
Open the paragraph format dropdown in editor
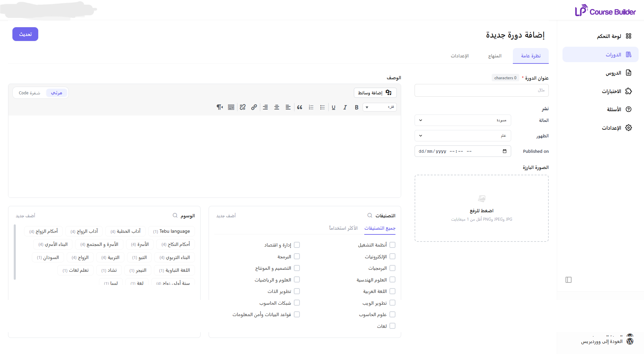point(380,107)
